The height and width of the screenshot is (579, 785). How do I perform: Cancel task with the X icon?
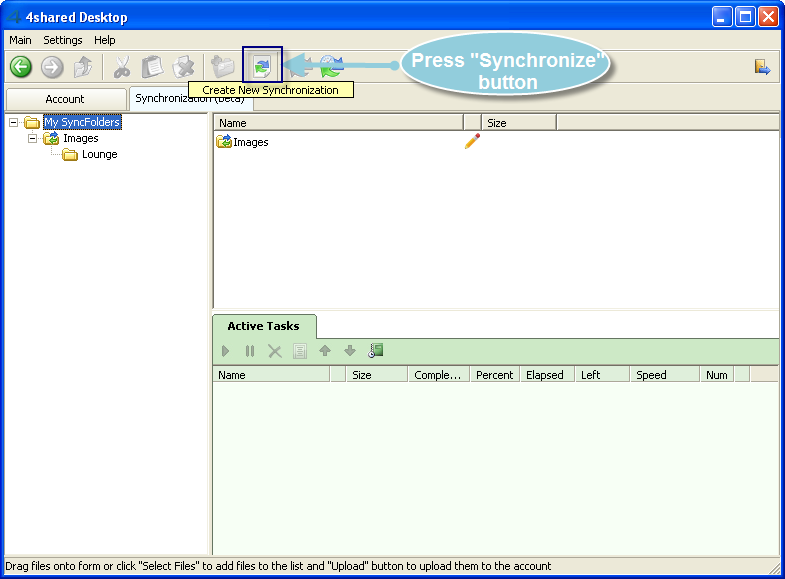(275, 351)
